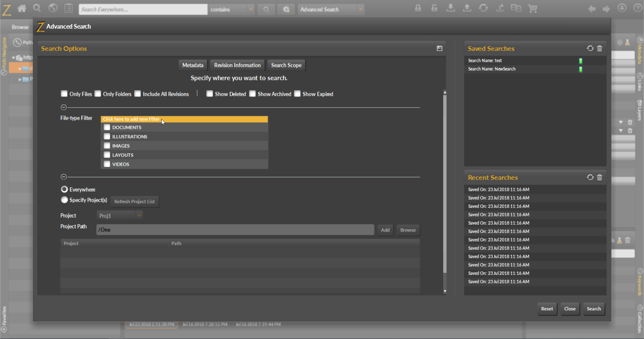The width and height of the screenshot is (644, 339).
Task: Open the Browse tab behind the dialog
Action: (x=20, y=27)
